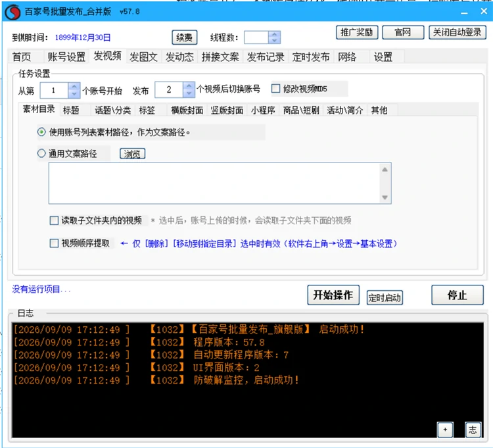Screen dimensions: 493x448
Task: Click log line 程序版本: 57.8
Action: coord(139,342)
